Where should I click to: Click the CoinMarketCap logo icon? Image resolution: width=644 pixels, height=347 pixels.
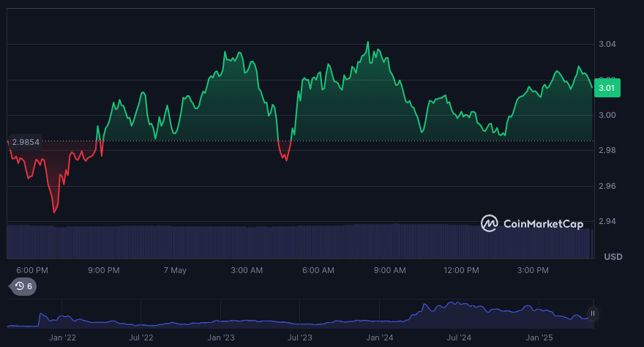(x=490, y=223)
